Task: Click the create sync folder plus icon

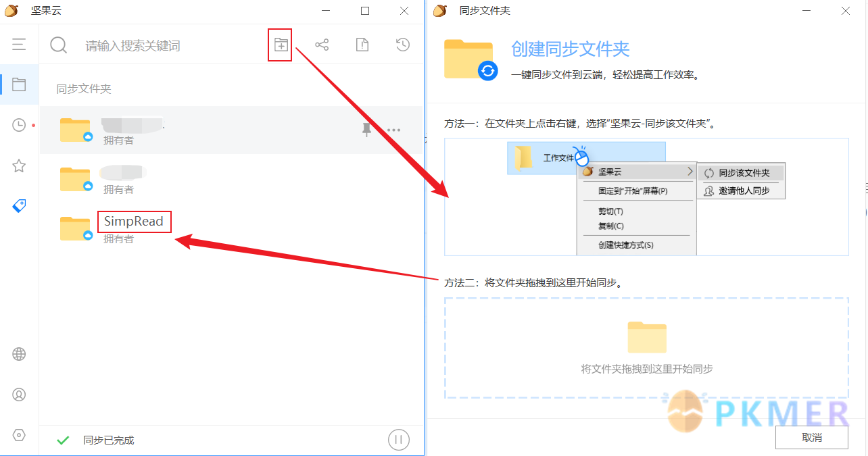Action: [x=280, y=45]
